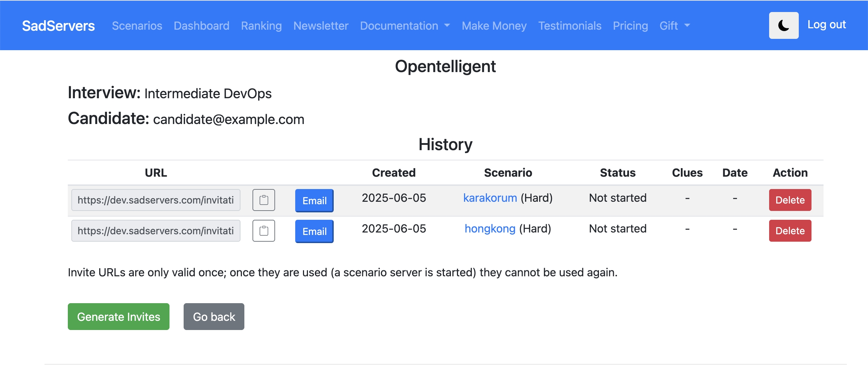The image size is (868, 371).
Task: Click Generate Invites button
Action: (x=119, y=317)
